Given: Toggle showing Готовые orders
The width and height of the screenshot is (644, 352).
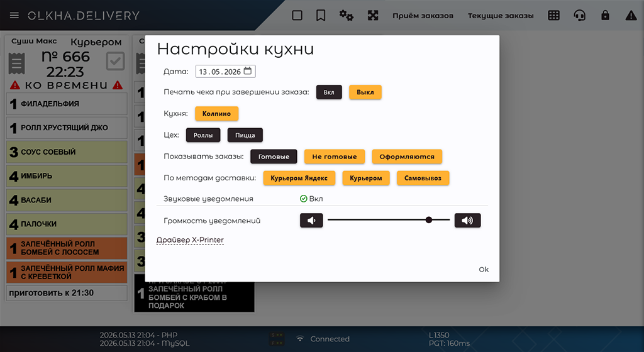Looking at the screenshot, I should (274, 157).
